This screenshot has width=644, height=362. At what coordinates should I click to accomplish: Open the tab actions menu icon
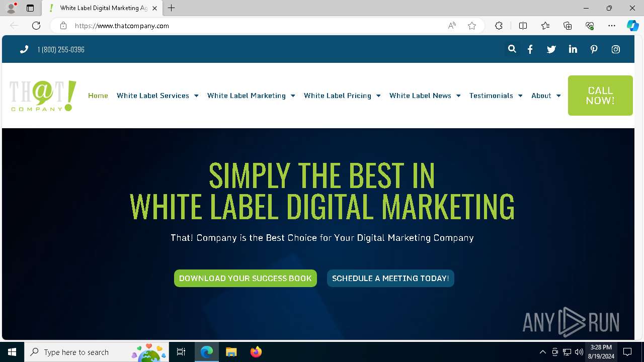click(x=30, y=8)
